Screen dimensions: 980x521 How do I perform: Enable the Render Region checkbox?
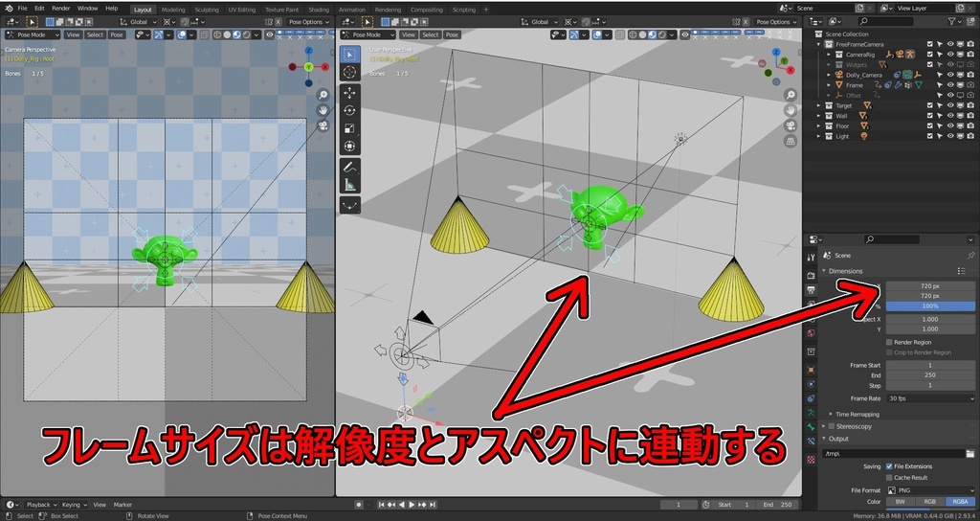click(x=889, y=342)
